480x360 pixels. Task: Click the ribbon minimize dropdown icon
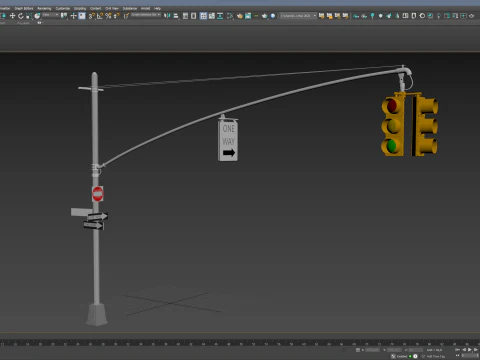click(40, 23)
